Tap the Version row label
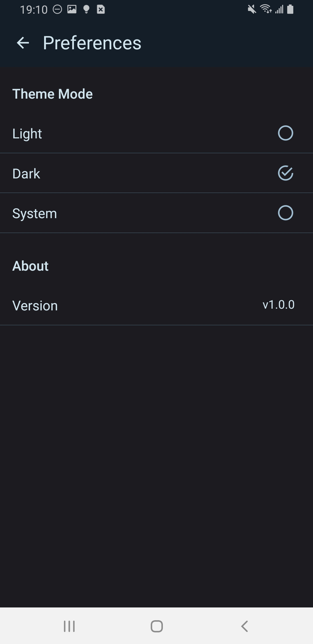 [35, 306]
